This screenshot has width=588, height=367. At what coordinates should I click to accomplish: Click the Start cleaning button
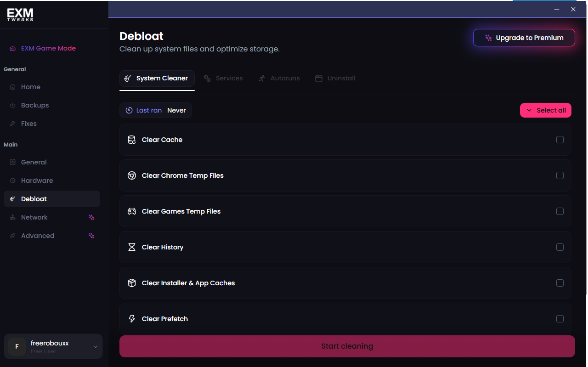pos(347,346)
